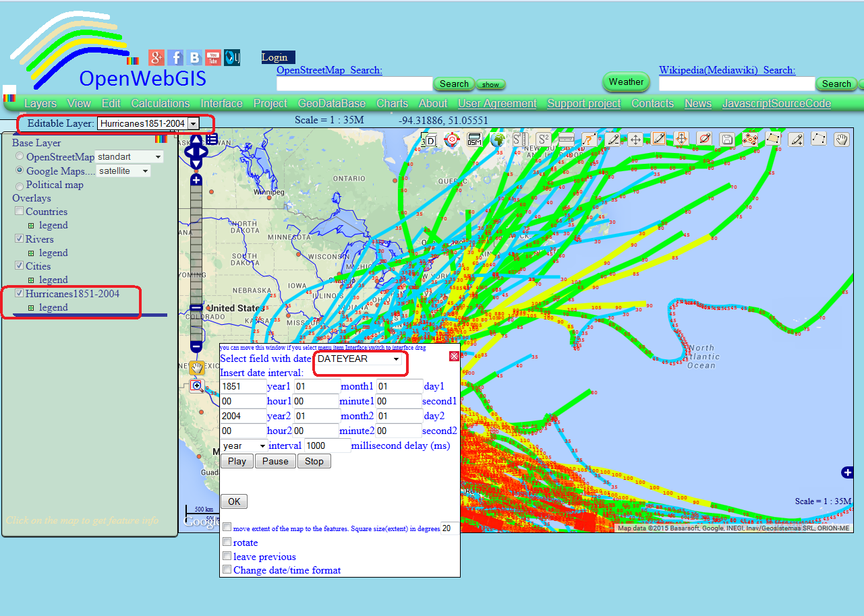This screenshot has height=616, width=864.
Task: Open the Charts menu
Action: click(393, 103)
